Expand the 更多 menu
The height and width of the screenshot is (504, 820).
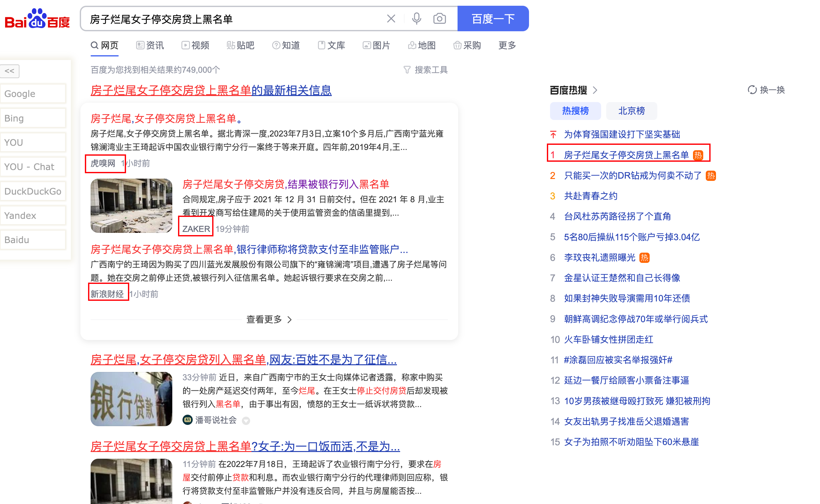(507, 45)
